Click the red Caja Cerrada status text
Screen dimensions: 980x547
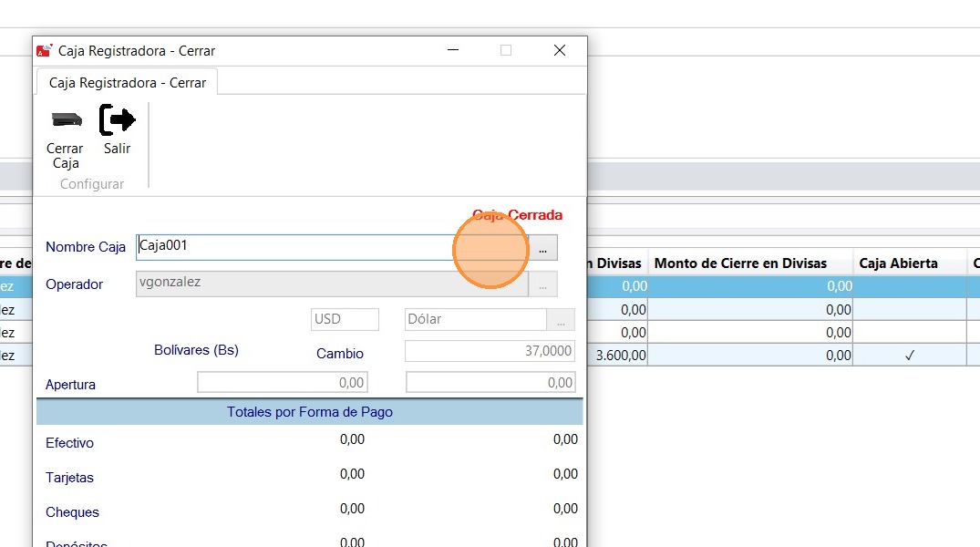pyautogui.click(x=517, y=215)
